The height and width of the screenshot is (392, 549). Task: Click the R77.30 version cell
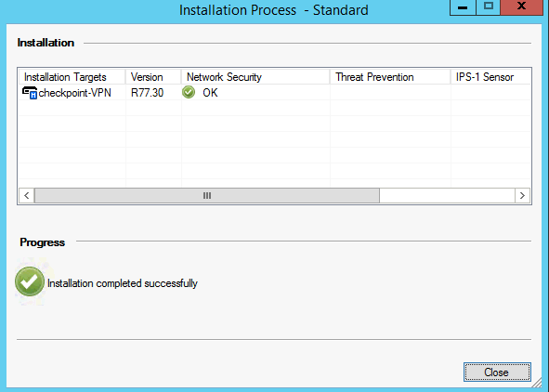147,93
